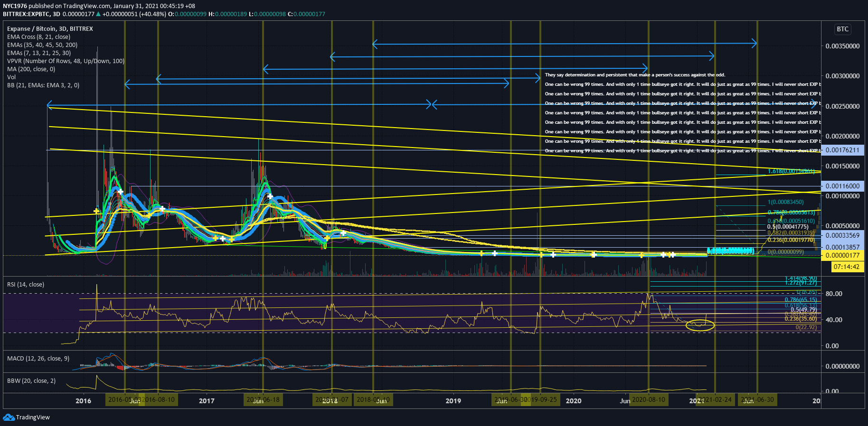Click the current price label 0.00000177

point(842,256)
